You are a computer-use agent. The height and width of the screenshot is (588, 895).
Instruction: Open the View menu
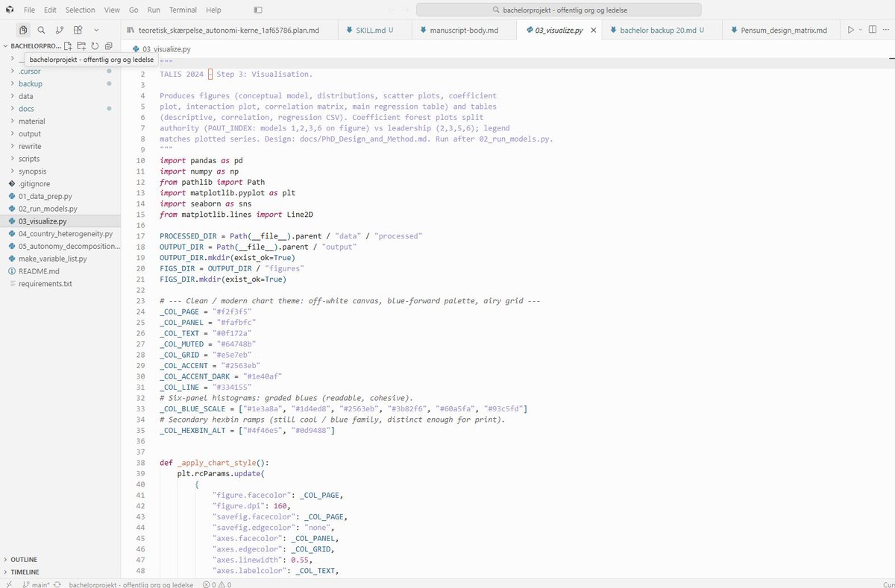[x=112, y=10]
